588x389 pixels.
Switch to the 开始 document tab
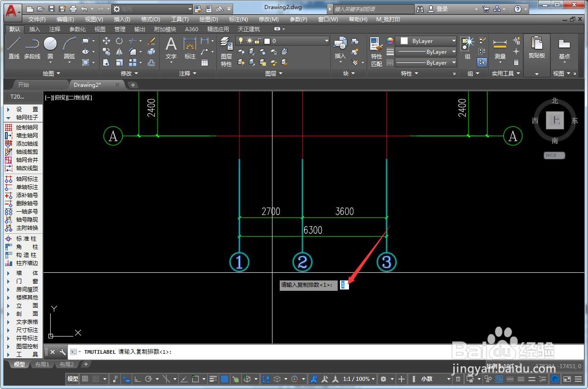point(23,85)
